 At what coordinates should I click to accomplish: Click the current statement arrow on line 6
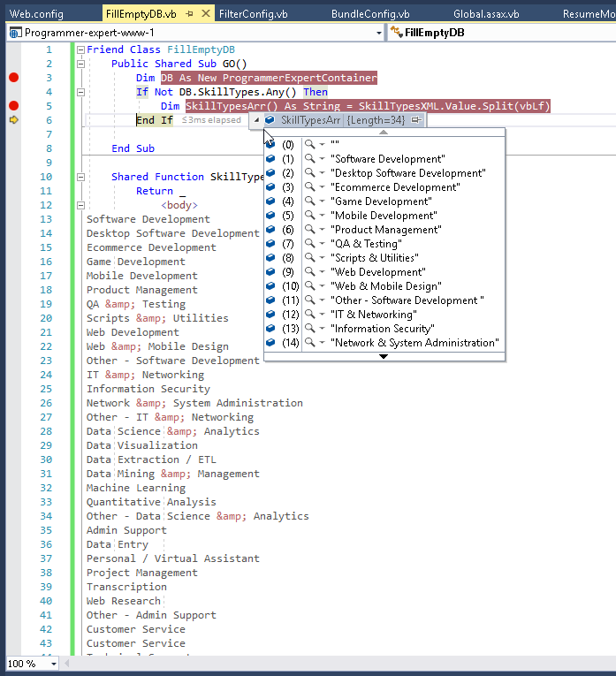(13, 120)
